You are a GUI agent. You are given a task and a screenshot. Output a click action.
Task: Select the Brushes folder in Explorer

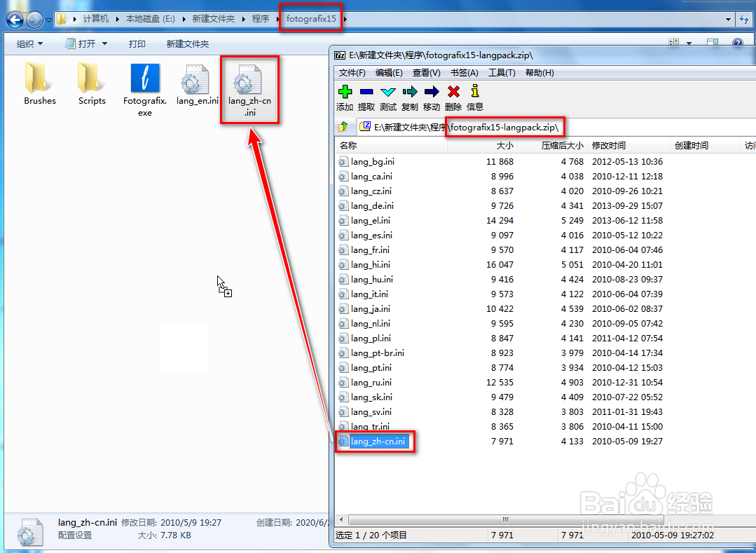[x=39, y=84]
